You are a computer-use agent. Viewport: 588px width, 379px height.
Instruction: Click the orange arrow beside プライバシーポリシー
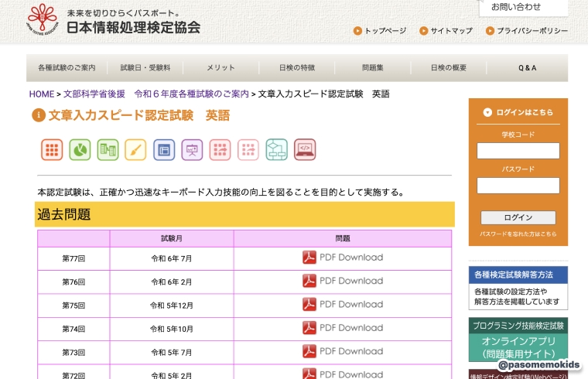pos(490,31)
